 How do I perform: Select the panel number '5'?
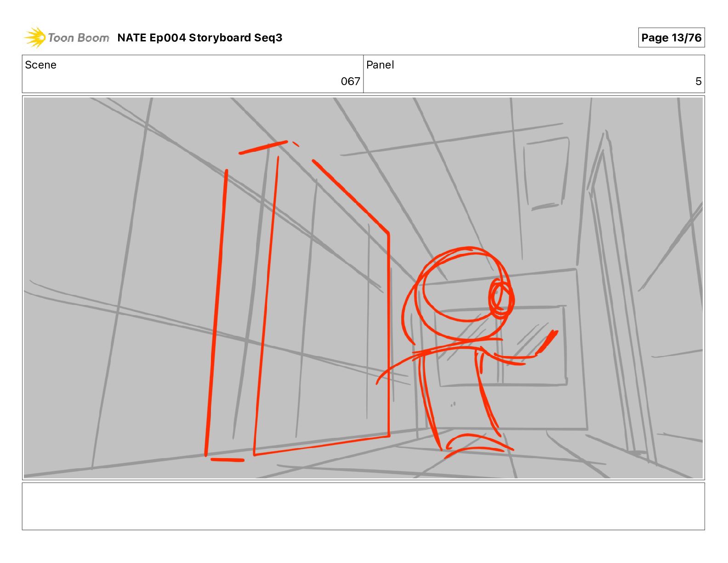tap(698, 81)
